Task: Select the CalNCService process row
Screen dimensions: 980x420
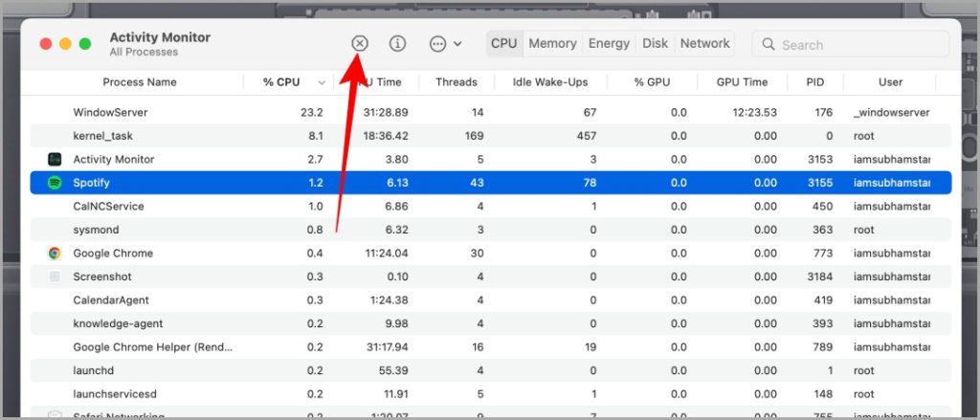Action: pyautogui.click(x=491, y=207)
